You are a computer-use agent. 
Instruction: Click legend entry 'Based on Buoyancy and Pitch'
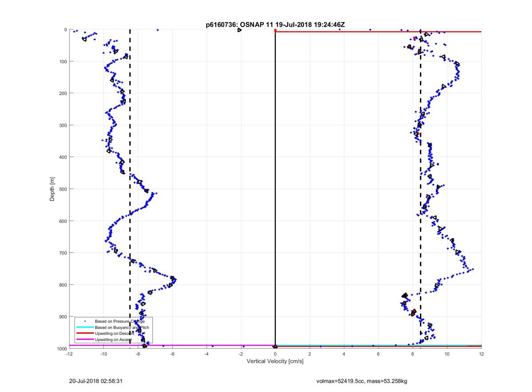click(122, 327)
